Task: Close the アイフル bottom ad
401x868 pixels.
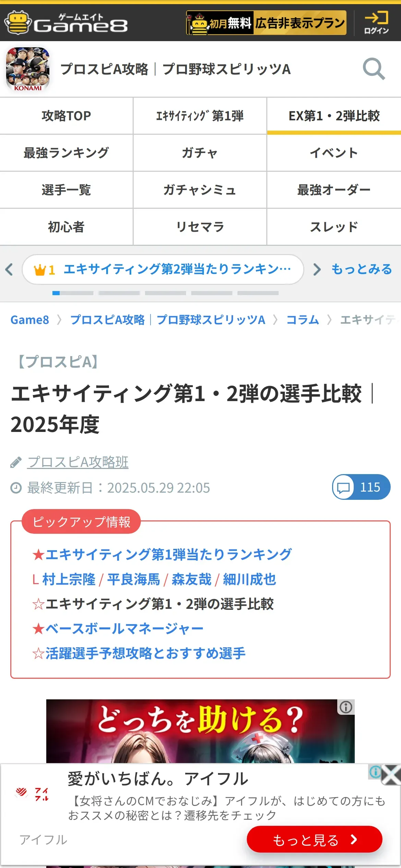Action: click(x=391, y=774)
